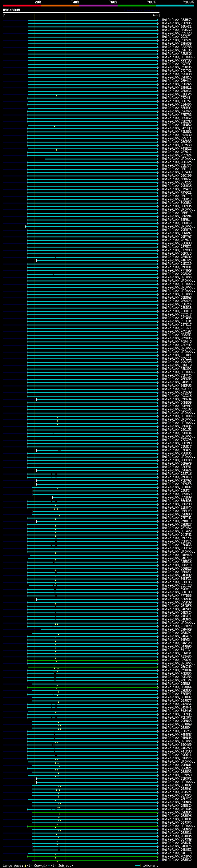Click the UniRef100_Q5JKU5 entry
Image resolution: width=197 pixels, height=868 pixels.
tap(176, 67)
